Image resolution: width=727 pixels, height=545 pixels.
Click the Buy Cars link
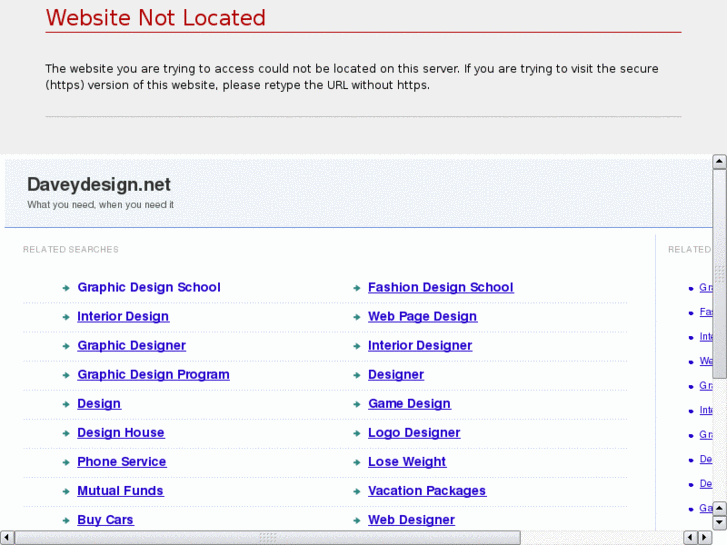105,520
